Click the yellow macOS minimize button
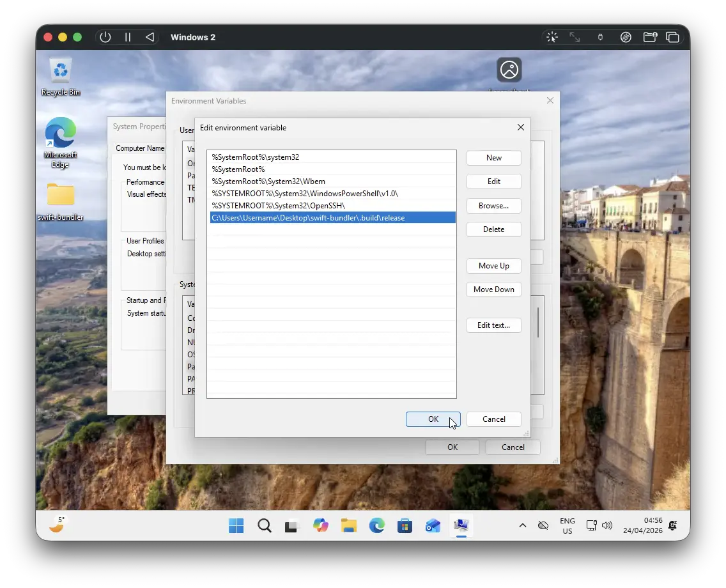Screen dimensions: 726x588 pyautogui.click(x=63, y=37)
